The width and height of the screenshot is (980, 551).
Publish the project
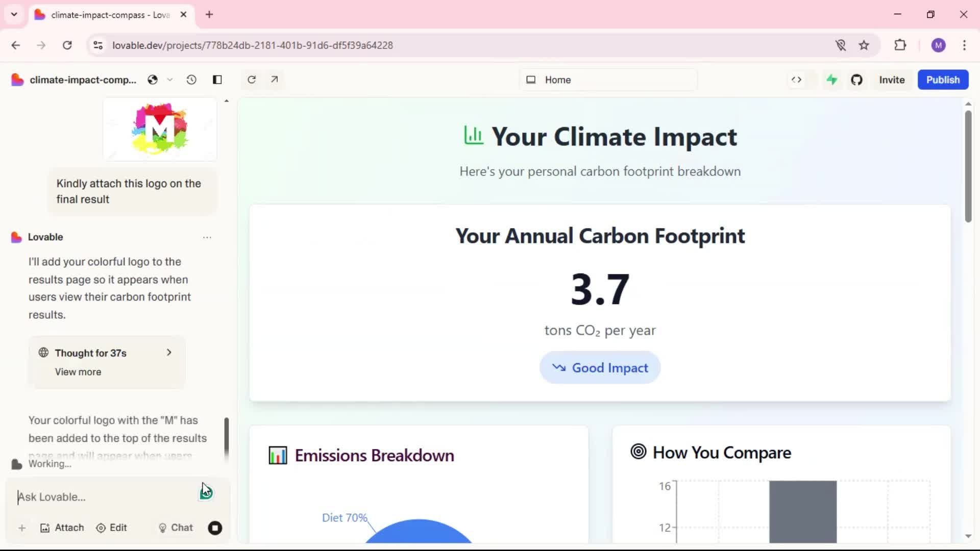click(943, 80)
